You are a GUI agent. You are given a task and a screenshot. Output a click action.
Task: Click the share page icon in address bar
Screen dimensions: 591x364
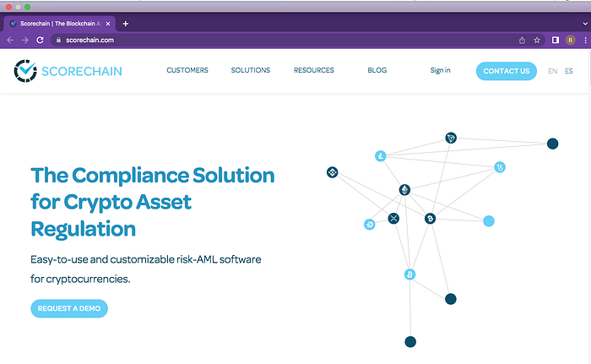522,41
